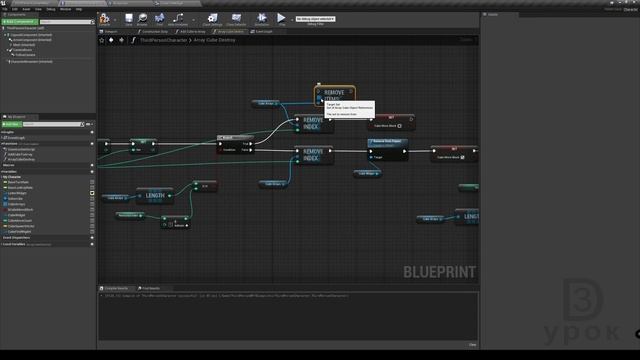Switch to the Add Cube to Array tab

tap(191, 31)
